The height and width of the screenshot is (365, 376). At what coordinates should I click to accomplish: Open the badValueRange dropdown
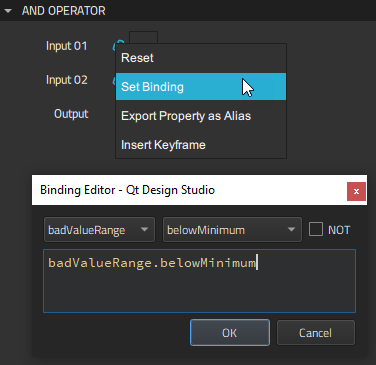click(99, 230)
